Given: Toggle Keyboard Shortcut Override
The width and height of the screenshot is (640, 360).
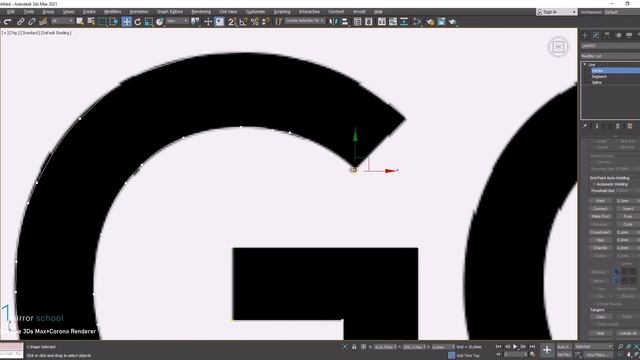Looking at the screenshot, I should pos(220,22).
